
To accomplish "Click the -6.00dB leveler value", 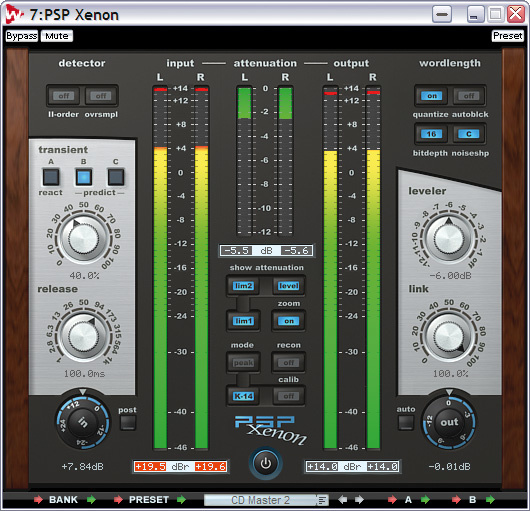I will pos(450,275).
